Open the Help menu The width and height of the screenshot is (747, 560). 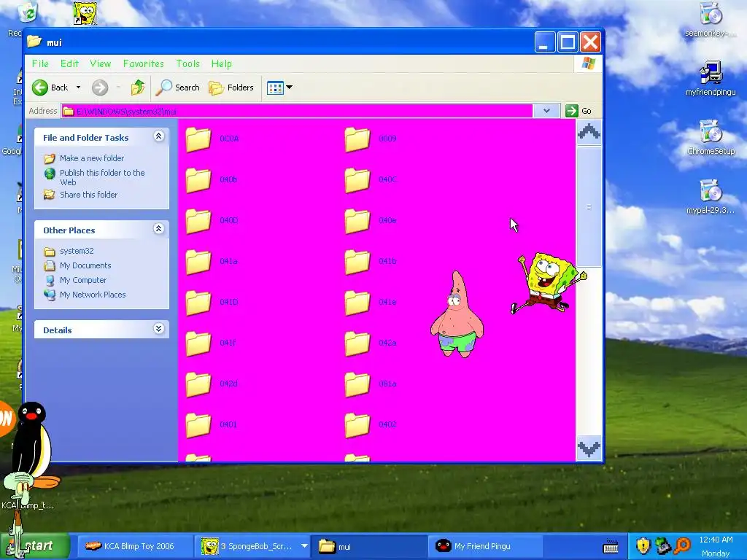(x=222, y=64)
